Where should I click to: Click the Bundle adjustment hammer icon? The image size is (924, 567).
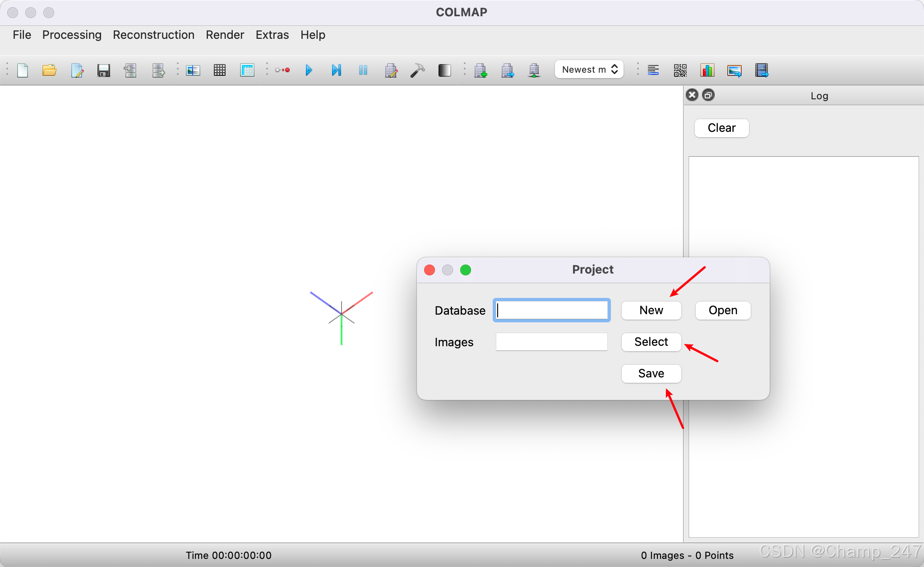coord(417,70)
